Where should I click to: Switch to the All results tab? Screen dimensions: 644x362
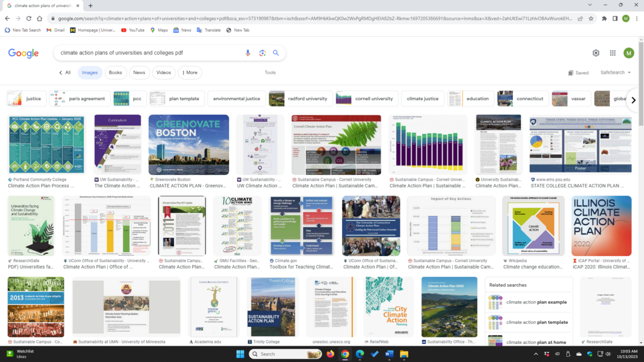[x=65, y=73]
